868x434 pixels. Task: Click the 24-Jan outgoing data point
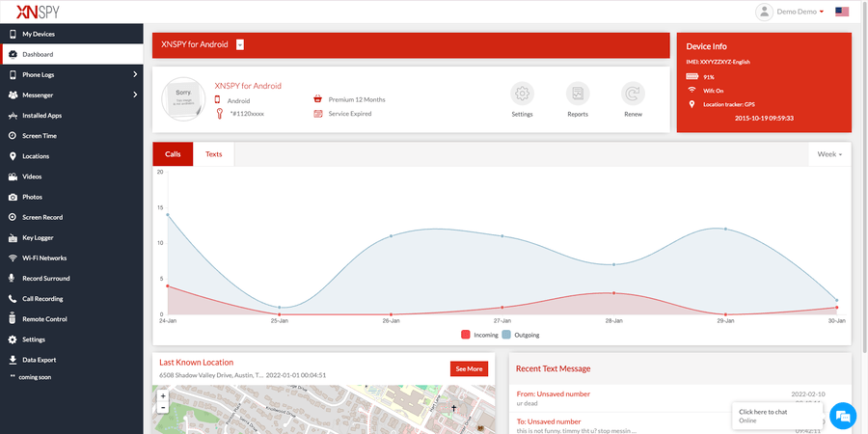coord(167,214)
